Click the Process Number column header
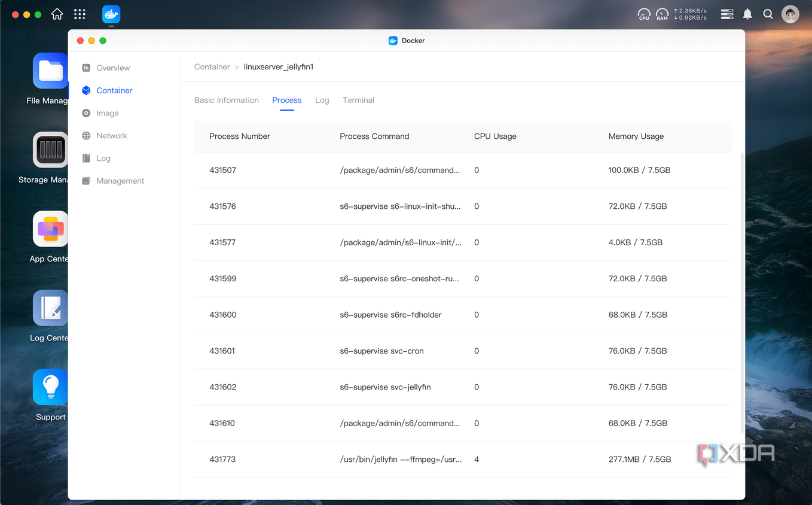 point(240,136)
